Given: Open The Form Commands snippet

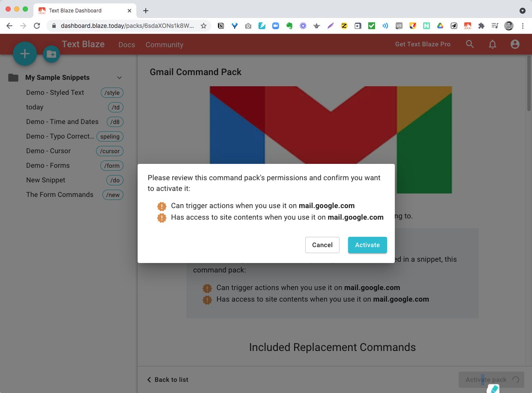Looking at the screenshot, I should (60, 194).
